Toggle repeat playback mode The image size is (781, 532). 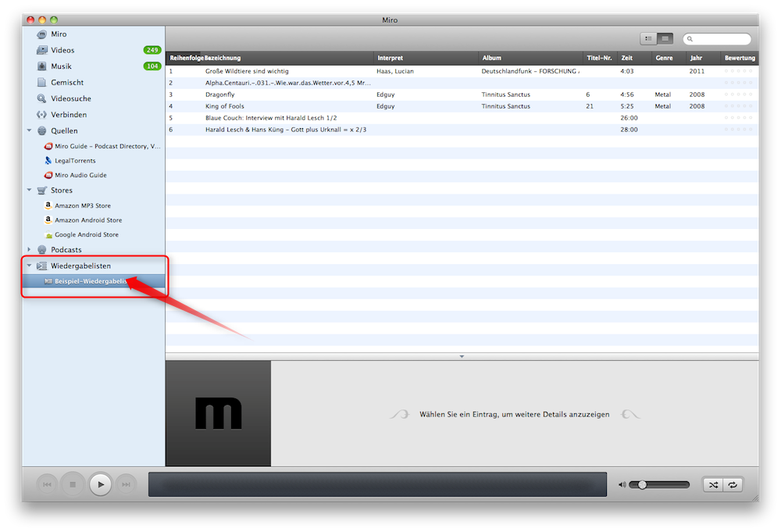pos(733,484)
